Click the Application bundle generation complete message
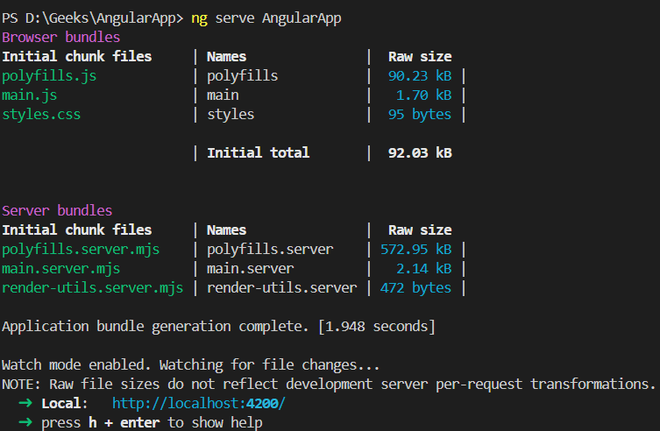 click(x=218, y=326)
